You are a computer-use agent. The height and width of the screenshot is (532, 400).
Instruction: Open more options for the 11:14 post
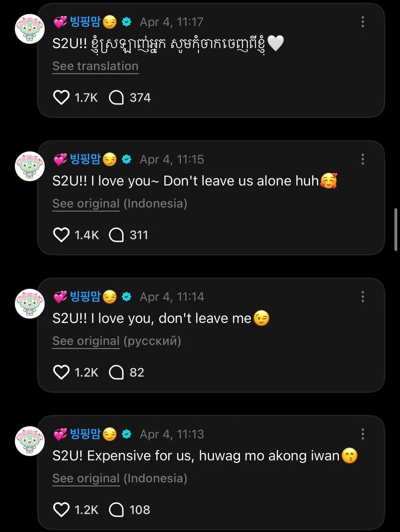click(363, 297)
